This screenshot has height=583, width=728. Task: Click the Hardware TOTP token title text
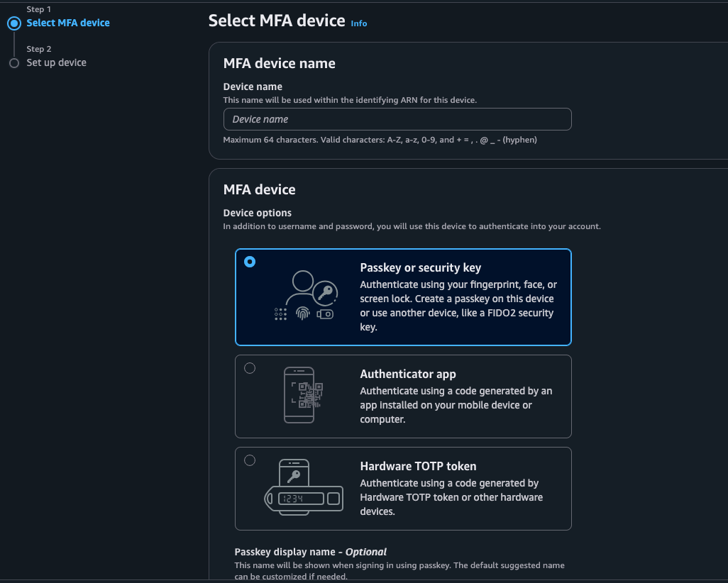[x=418, y=466]
